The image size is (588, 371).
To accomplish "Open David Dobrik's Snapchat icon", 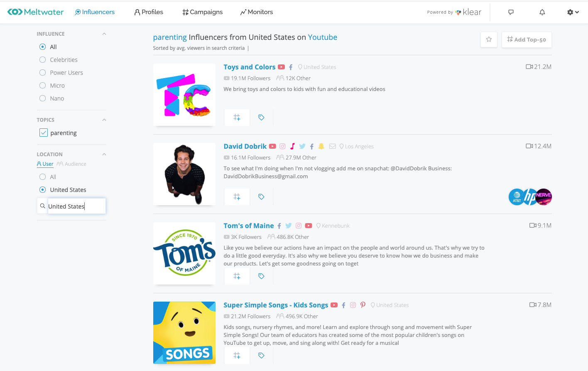I will coord(321,146).
